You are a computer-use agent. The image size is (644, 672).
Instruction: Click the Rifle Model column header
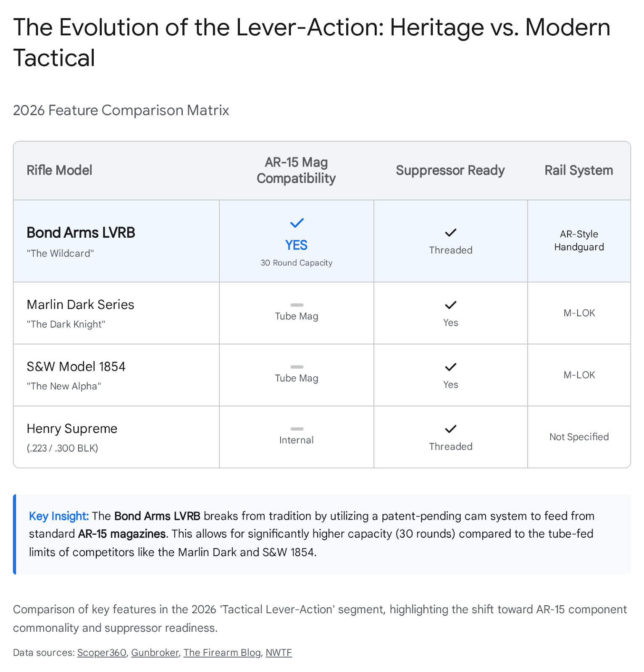click(59, 171)
